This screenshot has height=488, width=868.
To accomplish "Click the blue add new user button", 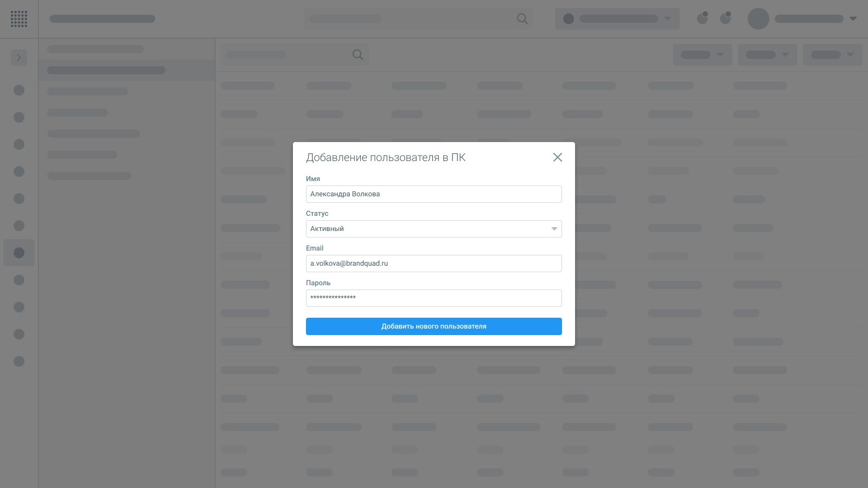I will tap(433, 326).
